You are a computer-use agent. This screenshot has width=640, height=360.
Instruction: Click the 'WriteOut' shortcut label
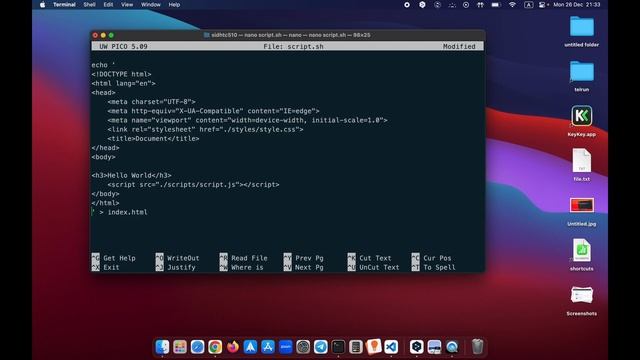coord(183,258)
